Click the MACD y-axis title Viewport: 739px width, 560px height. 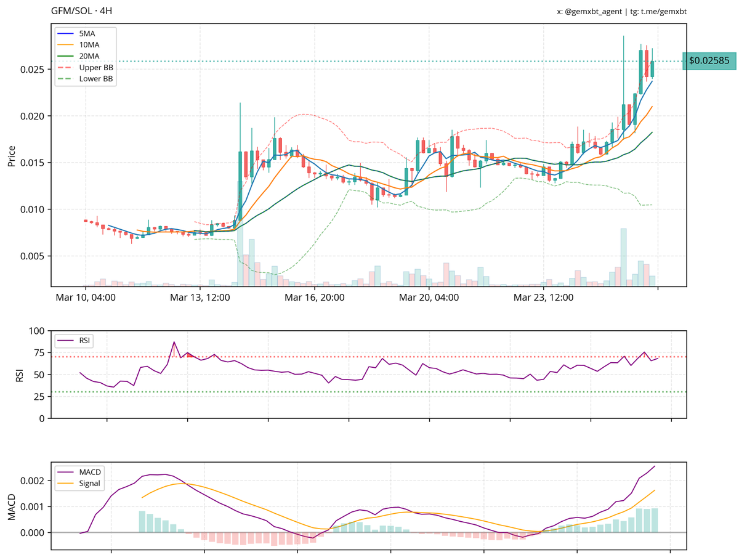(11, 506)
